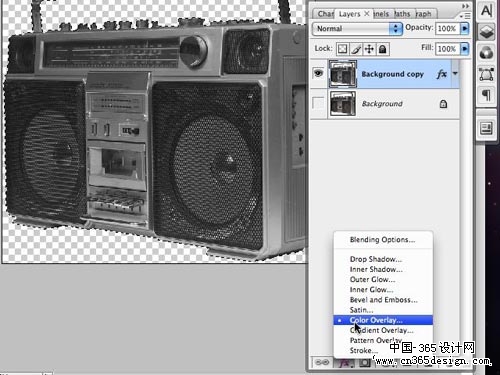Click the Opacity 100% field
The width and height of the screenshot is (500, 375).
point(447,28)
